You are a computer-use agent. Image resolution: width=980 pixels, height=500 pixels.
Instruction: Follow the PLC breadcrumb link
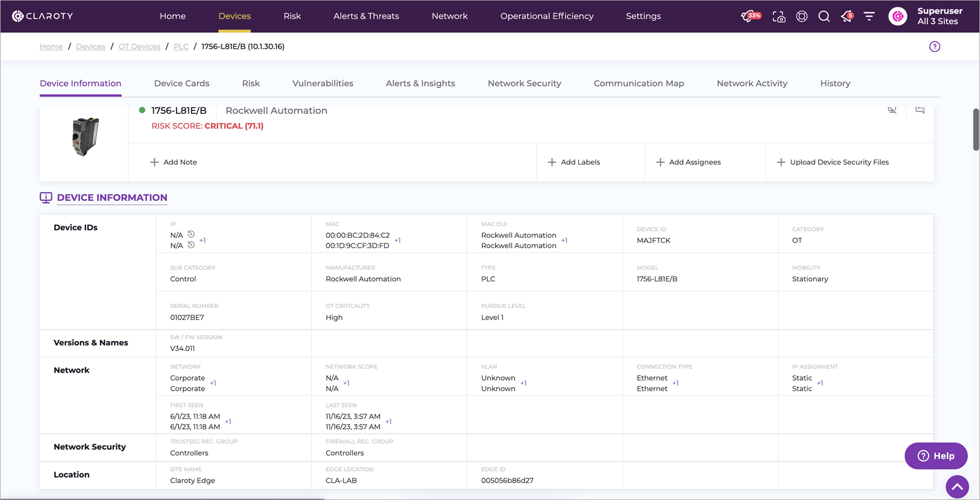click(x=181, y=46)
